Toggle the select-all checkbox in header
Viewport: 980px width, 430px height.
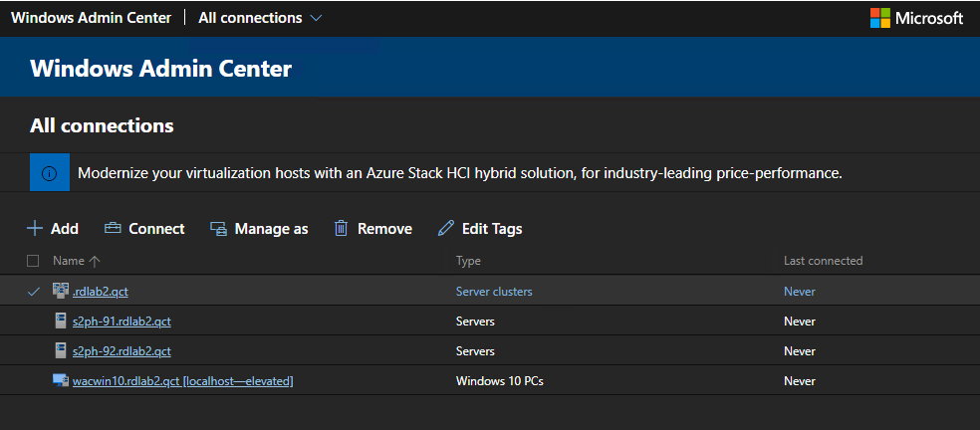point(33,261)
